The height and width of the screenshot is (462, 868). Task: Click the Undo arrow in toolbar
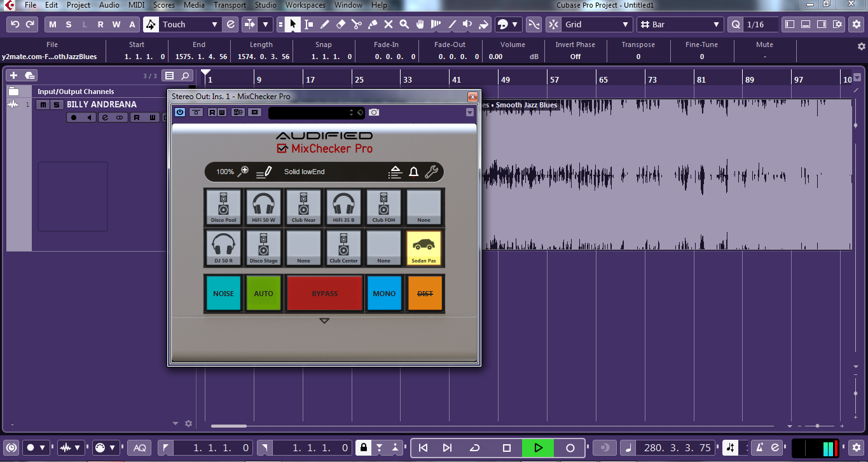coord(15,24)
